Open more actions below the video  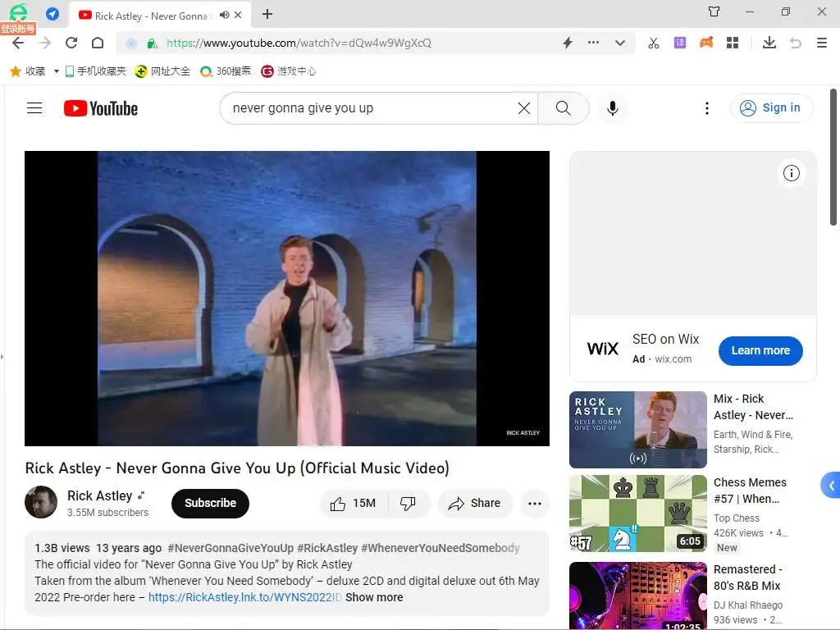[535, 504]
